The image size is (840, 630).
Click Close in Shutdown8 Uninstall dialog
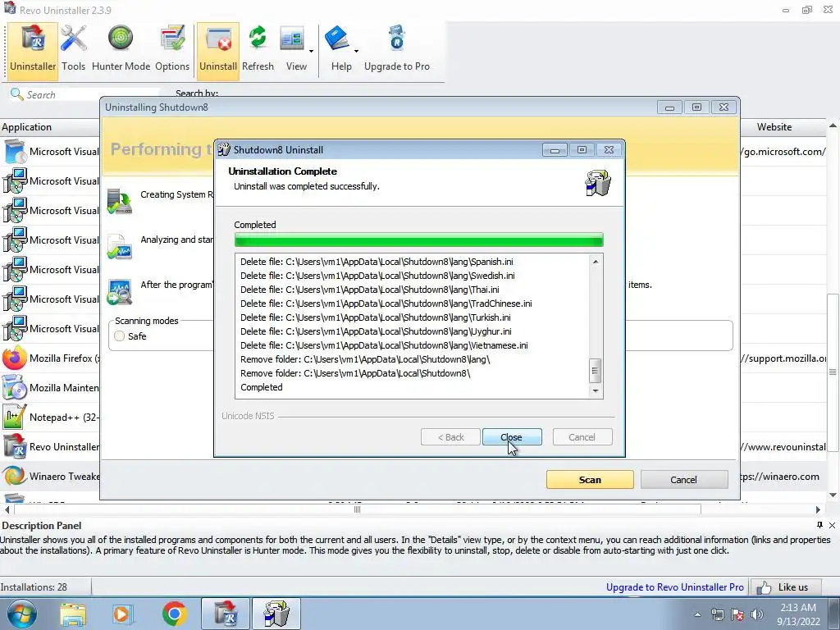(512, 437)
